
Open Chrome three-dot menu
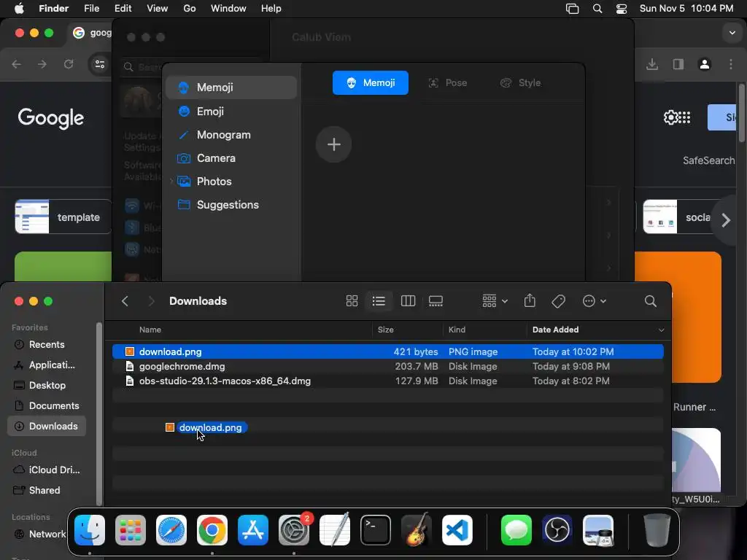point(731,64)
